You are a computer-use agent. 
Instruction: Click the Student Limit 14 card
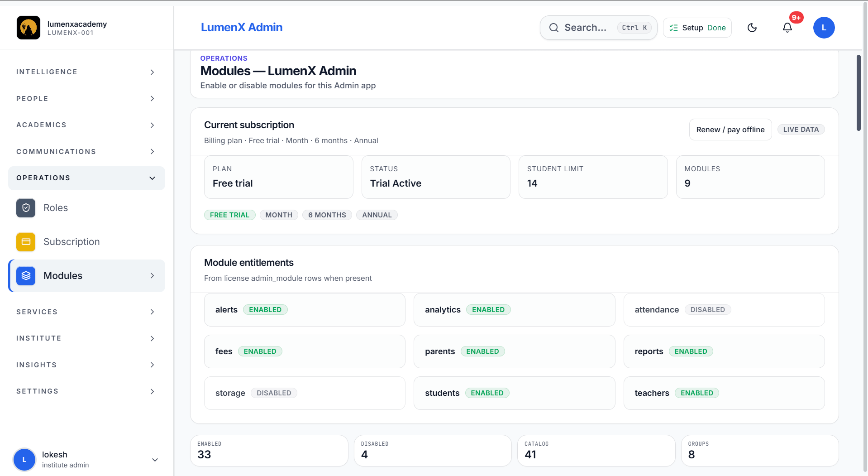click(593, 177)
